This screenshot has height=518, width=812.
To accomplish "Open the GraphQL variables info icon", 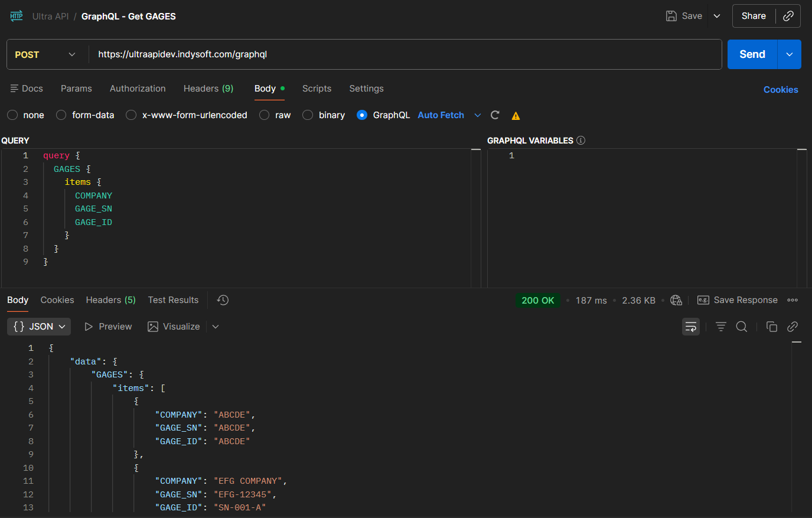I will click(581, 141).
